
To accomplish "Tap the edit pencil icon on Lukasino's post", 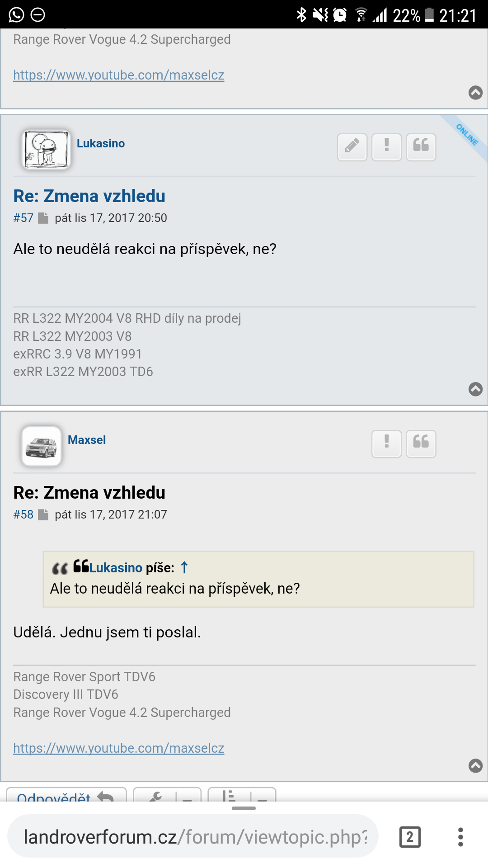I will (352, 147).
